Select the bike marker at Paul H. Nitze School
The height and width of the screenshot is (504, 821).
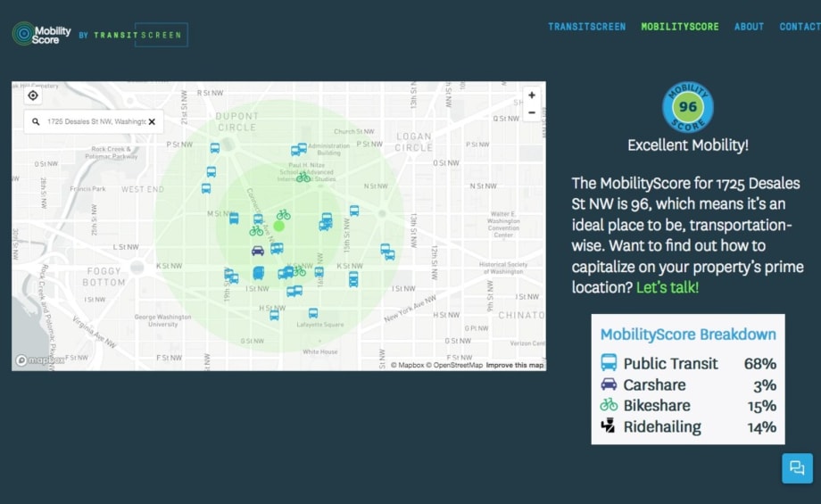coord(303,178)
